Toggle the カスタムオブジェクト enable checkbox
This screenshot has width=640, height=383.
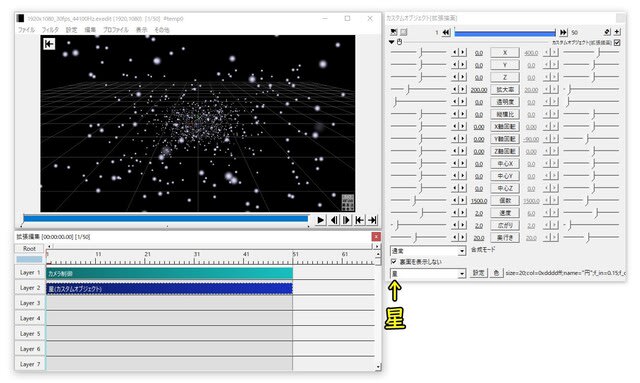(x=617, y=42)
